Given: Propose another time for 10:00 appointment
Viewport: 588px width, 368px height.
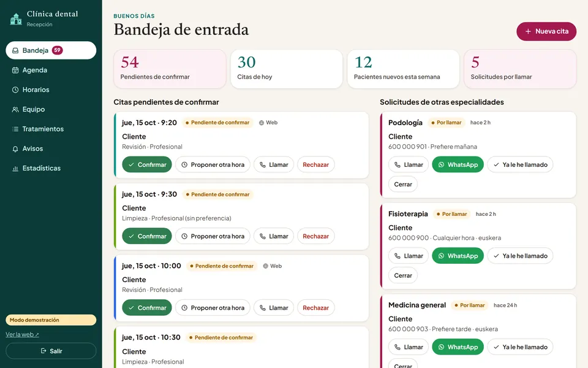Looking at the screenshot, I should click(213, 307).
